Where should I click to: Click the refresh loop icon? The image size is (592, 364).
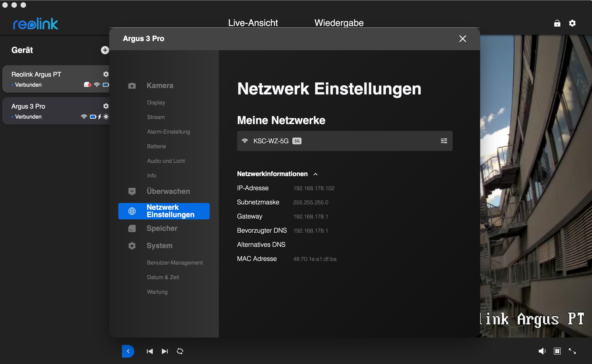180,351
